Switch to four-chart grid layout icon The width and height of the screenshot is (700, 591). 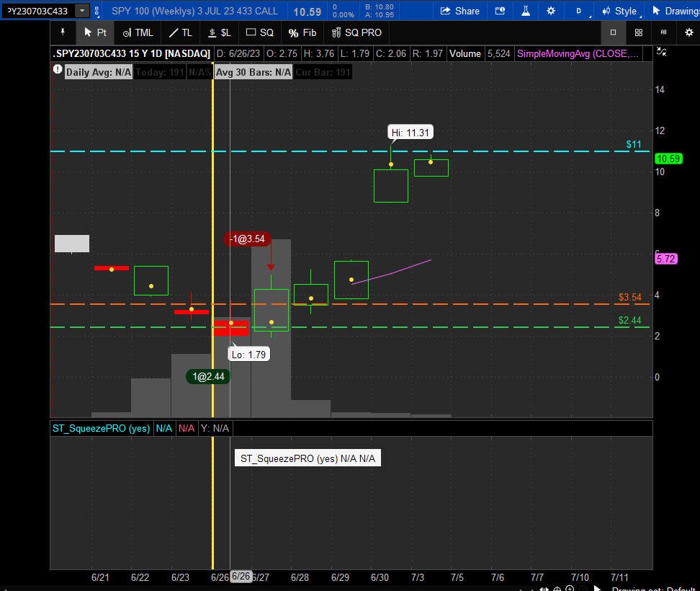[x=638, y=32]
